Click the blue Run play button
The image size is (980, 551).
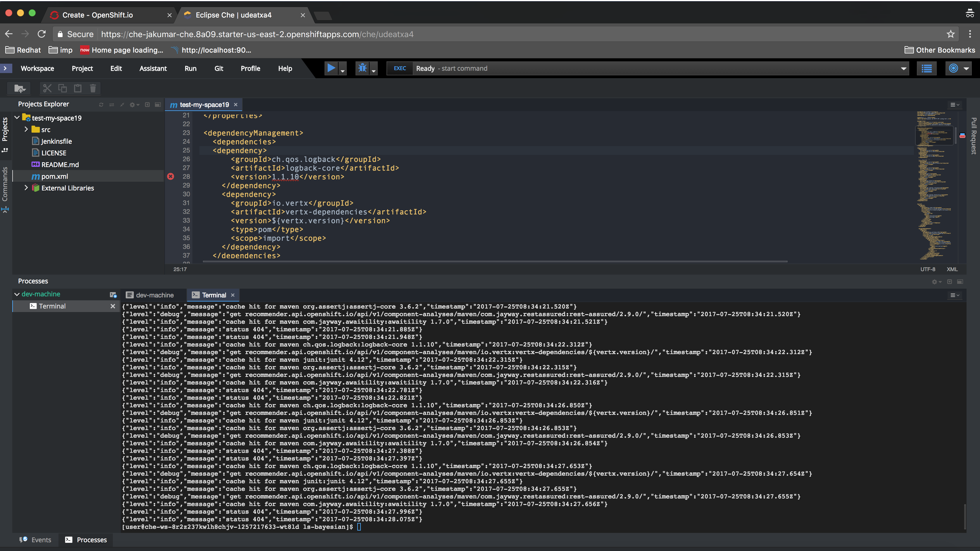[331, 68]
